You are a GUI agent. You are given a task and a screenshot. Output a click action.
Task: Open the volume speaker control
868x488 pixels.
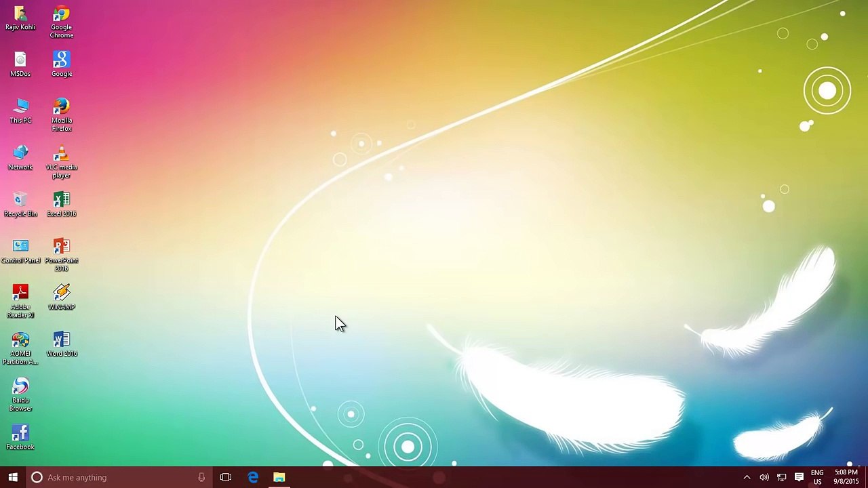[764, 477]
